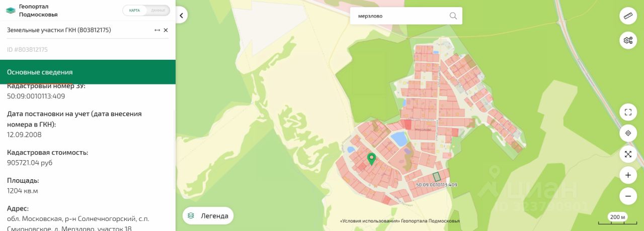The height and width of the screenshot is (231, 644).
Task: Click the search magnifier icon
Action: 453,16
